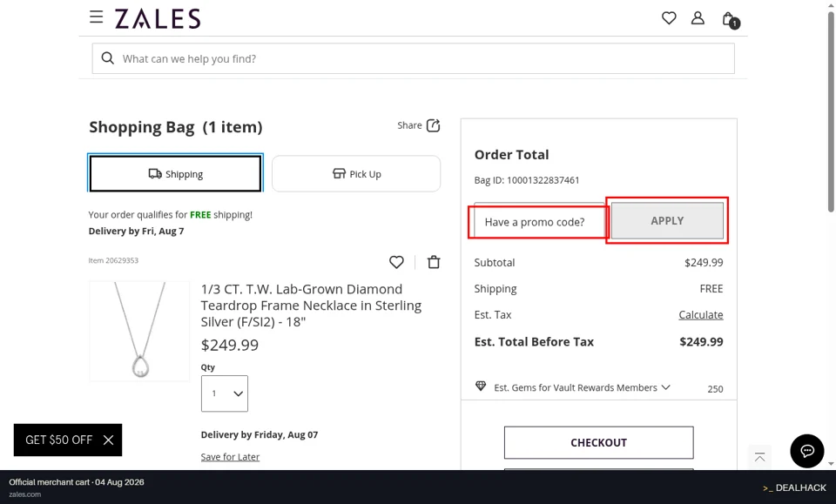
Task: Share the shopping bag
Action: [x=419, y=125]
